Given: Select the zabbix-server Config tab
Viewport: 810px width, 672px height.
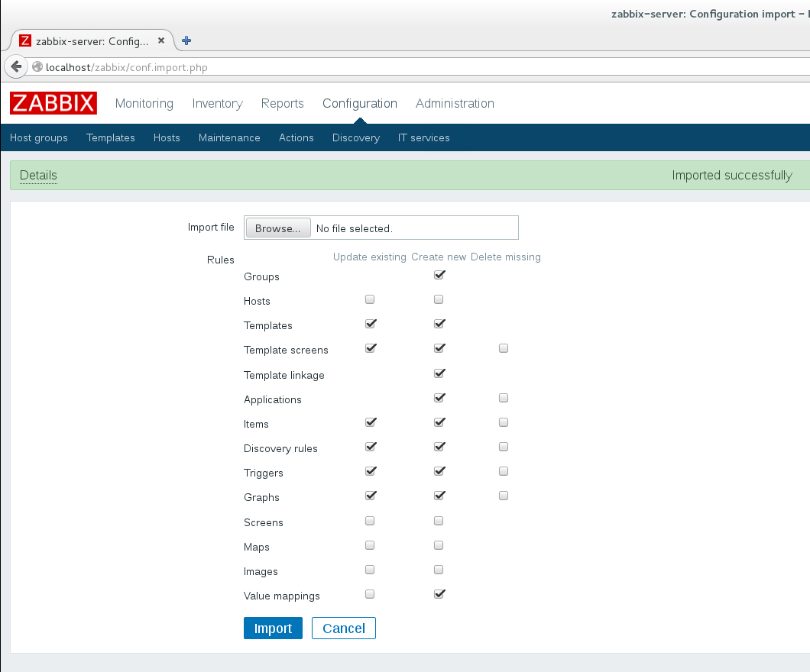Looking at the screenshot, I should (92, 40).
